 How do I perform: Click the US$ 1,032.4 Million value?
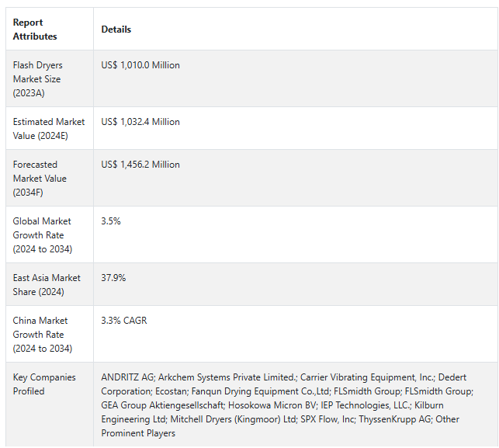click(x=140, y=122)
